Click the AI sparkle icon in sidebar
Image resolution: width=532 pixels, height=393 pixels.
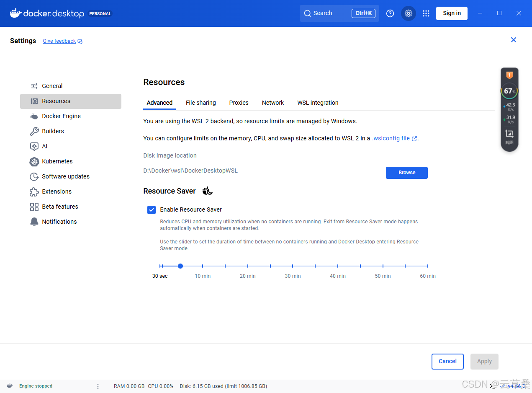pyautogui.click(x=34, y=146)
